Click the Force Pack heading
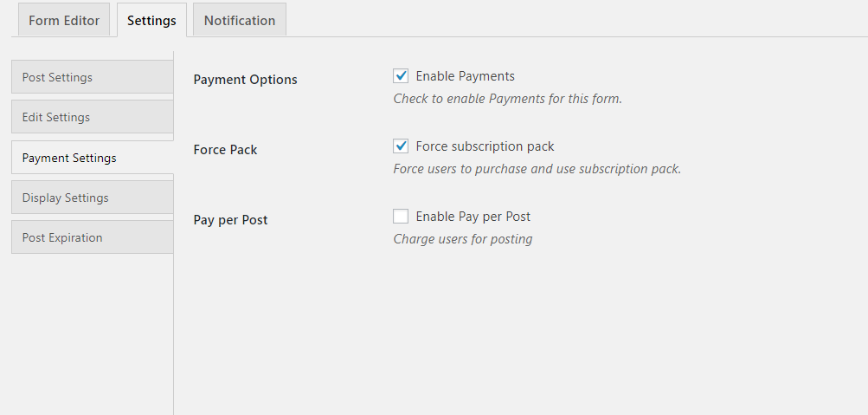The height and width of the screenshot is (415, 868). (x=225, y=150)
